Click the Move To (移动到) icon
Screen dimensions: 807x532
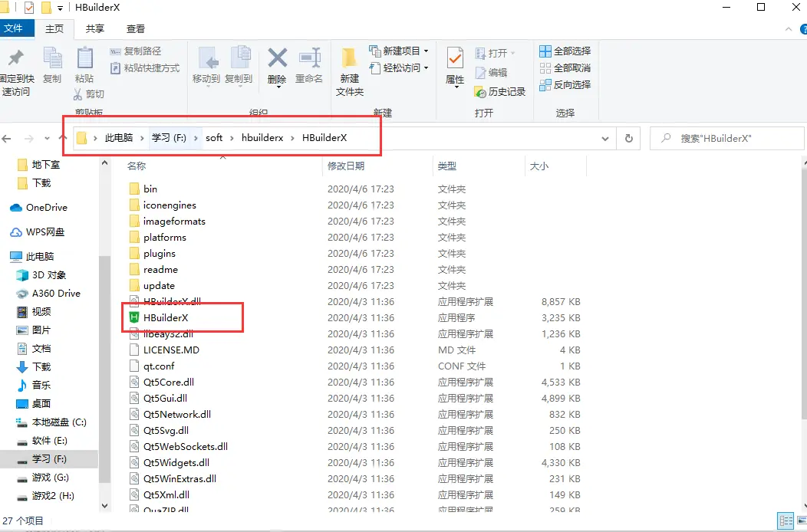coord(207,58)
